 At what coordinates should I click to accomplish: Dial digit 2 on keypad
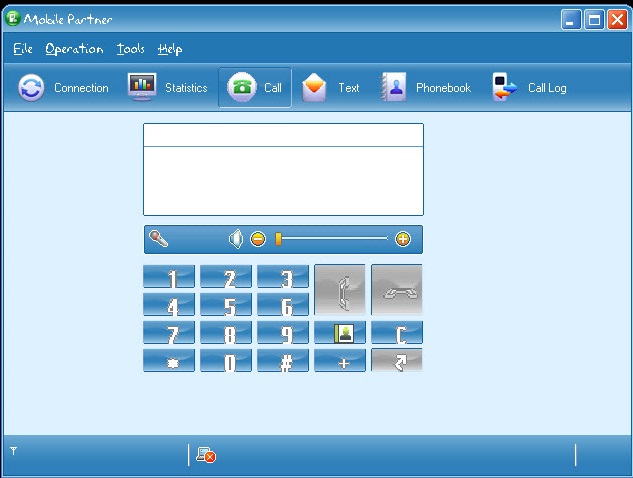(226, 277)
